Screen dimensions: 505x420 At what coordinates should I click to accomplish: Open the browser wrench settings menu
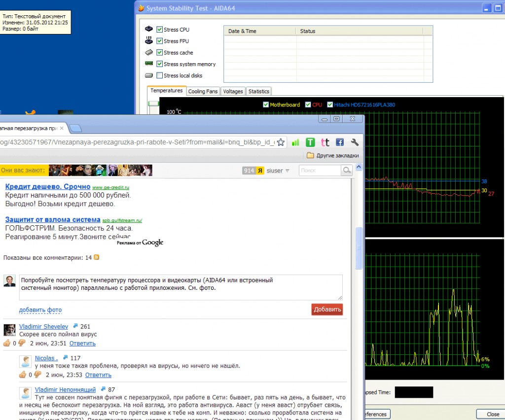(355, 142)
